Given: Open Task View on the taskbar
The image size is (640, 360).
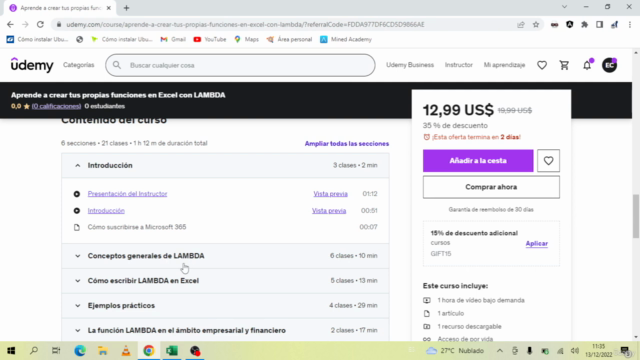Looking at the screenshot, I should (56, 351).
